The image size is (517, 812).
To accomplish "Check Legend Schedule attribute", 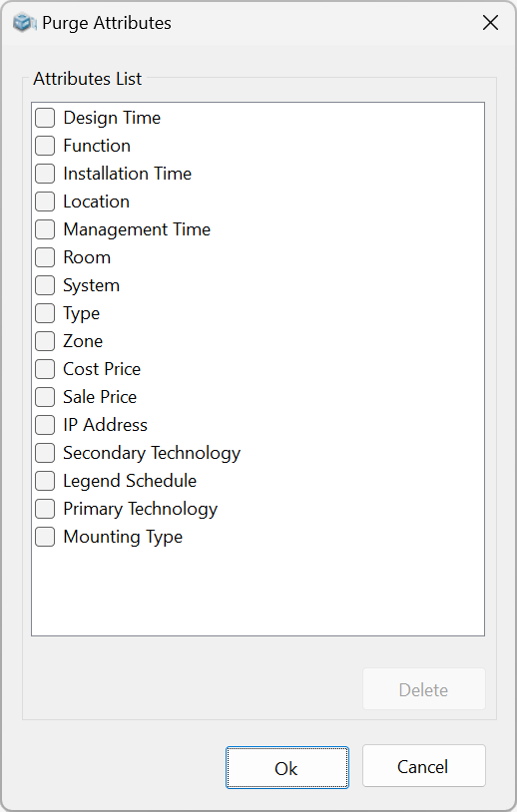I will click(x=45, y=481).
